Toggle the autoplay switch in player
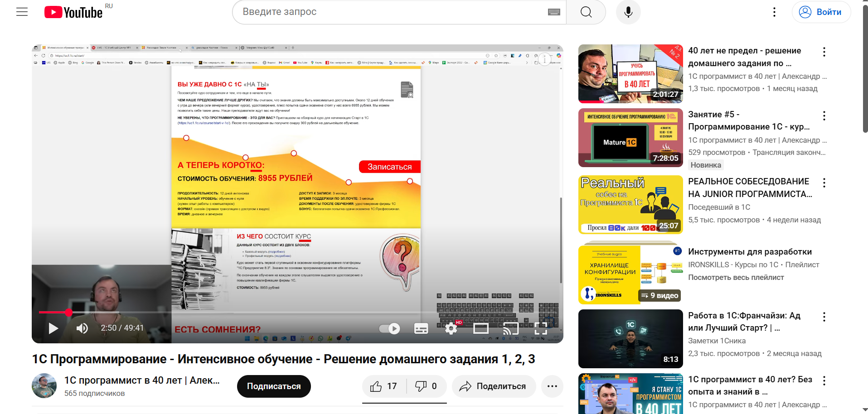The image size is (868, 414). point(389,328)
